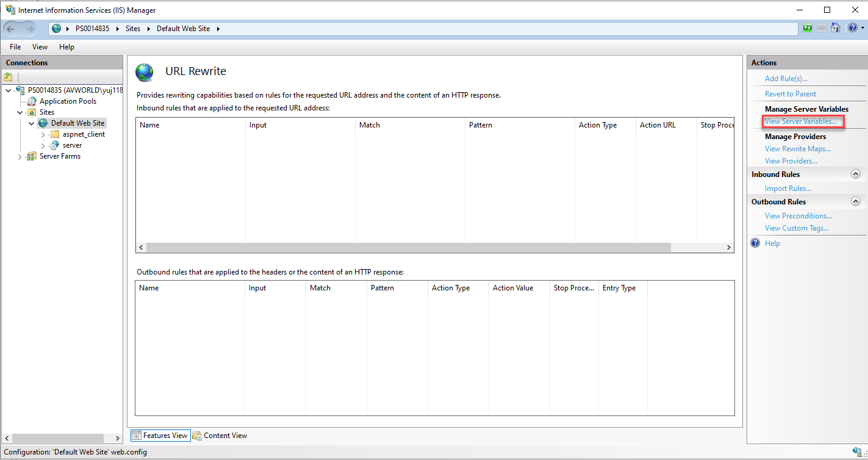Viewport: 868px width, 460px height.
Task: Click Revert to Parent link
Action: tap(790, 94)
